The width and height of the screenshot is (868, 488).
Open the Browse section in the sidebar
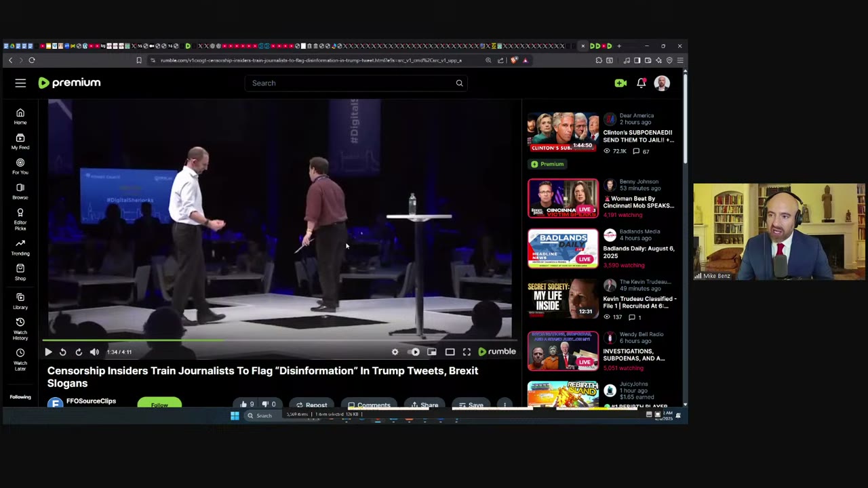(x=20, y=191)
